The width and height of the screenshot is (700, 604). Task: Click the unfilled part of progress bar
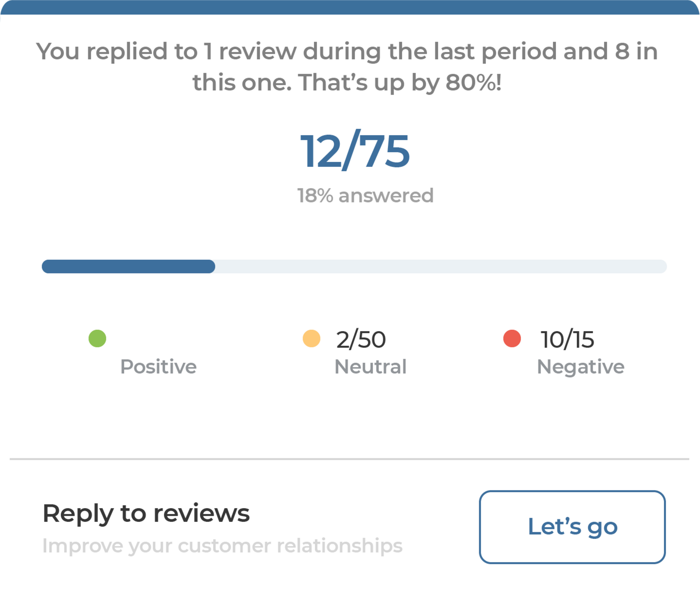[x=437, y=266]
